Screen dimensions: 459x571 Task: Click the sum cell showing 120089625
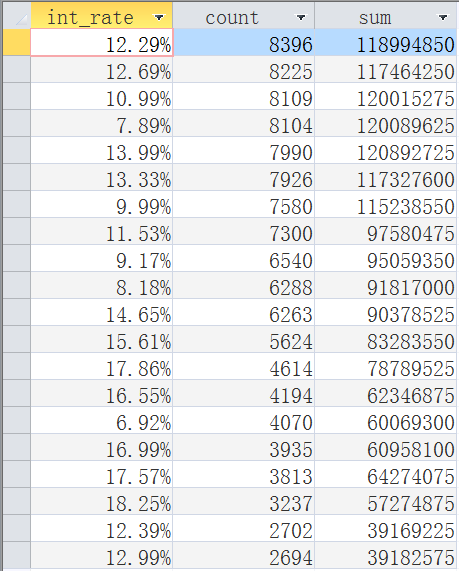[386, 123]
